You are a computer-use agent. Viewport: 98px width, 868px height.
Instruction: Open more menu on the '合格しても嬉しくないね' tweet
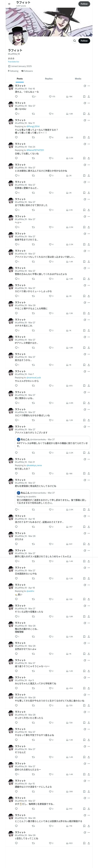pos(89,144)
